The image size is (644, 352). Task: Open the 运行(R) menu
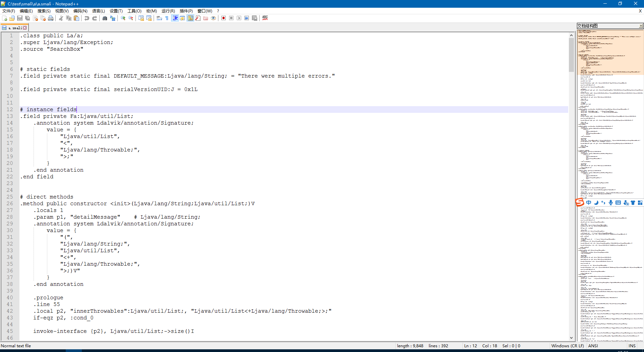[168, 11]
